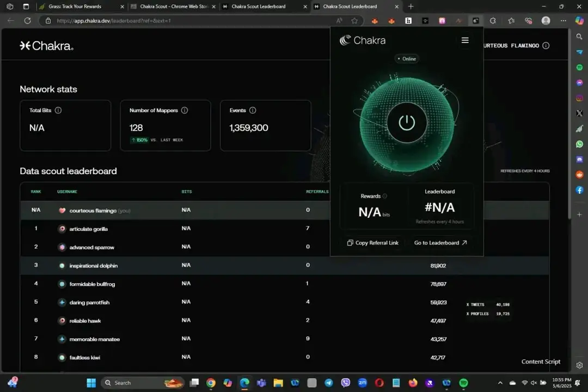Switch to Chakra Scout Chrome Web Store tab
Viewport: 588px width, 392px height.
[x=173, y=7]
